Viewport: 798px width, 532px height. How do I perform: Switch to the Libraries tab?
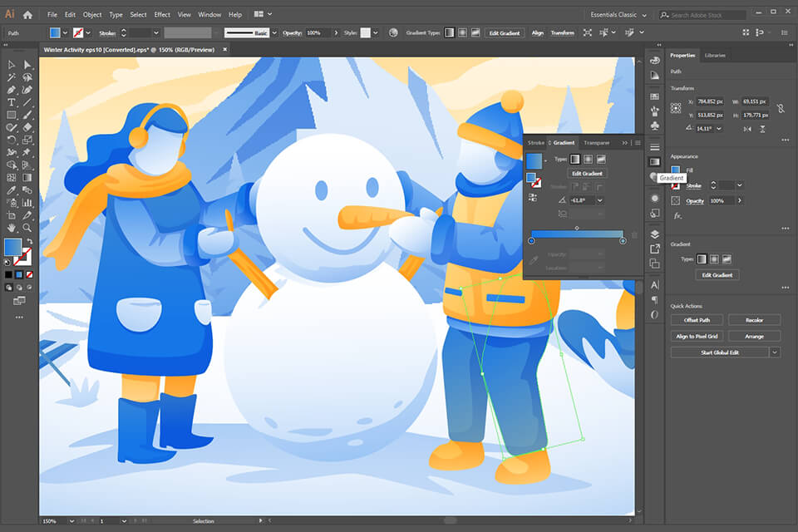tap(715, 56)
